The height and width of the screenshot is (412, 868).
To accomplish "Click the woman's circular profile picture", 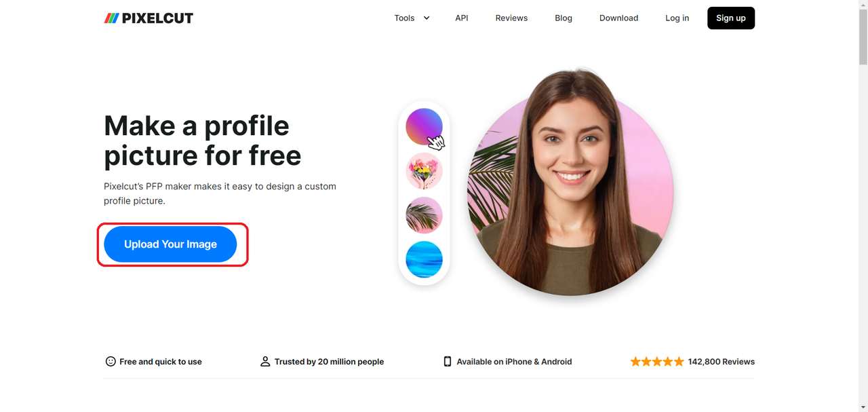I will click(570, 193).
